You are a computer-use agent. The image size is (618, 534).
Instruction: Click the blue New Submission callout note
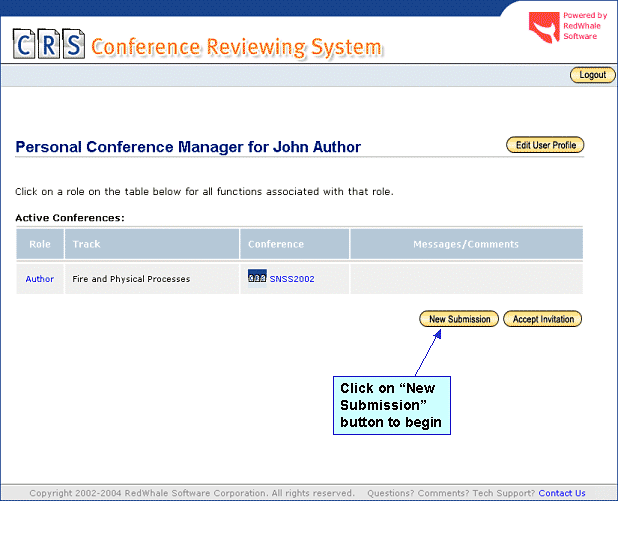[391, 405]
